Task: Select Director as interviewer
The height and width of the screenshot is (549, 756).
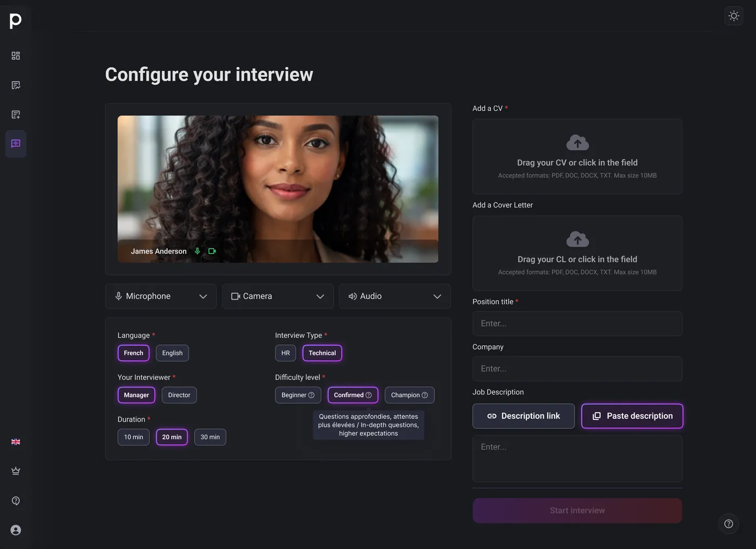Action: [179, 395]
